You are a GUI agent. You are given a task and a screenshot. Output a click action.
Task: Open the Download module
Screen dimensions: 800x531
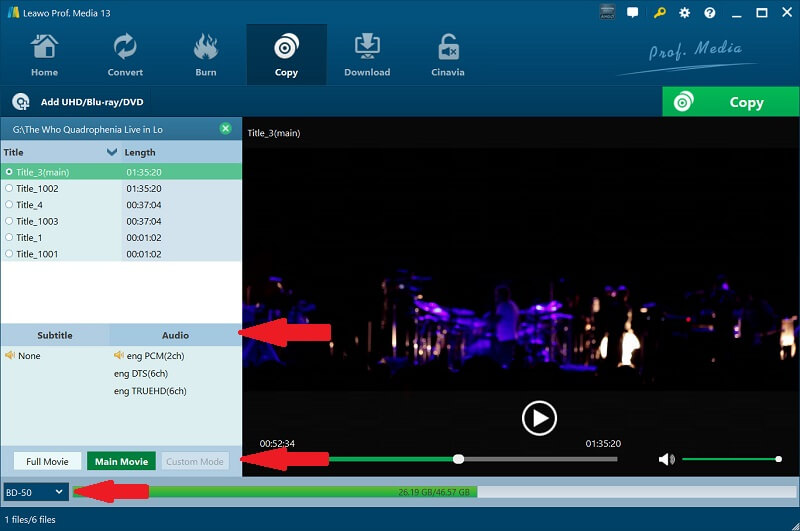tap(367, 55)
